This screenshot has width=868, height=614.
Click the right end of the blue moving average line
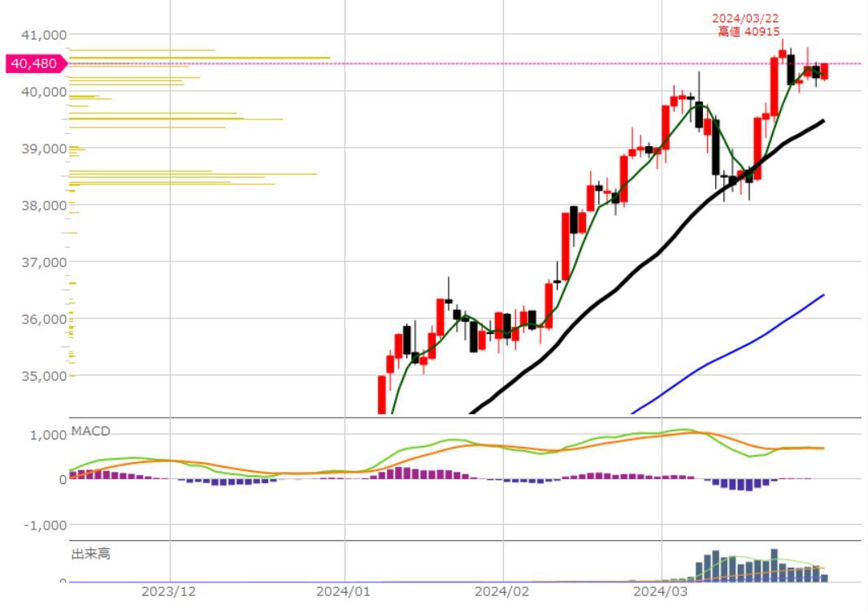coord(824,296)
